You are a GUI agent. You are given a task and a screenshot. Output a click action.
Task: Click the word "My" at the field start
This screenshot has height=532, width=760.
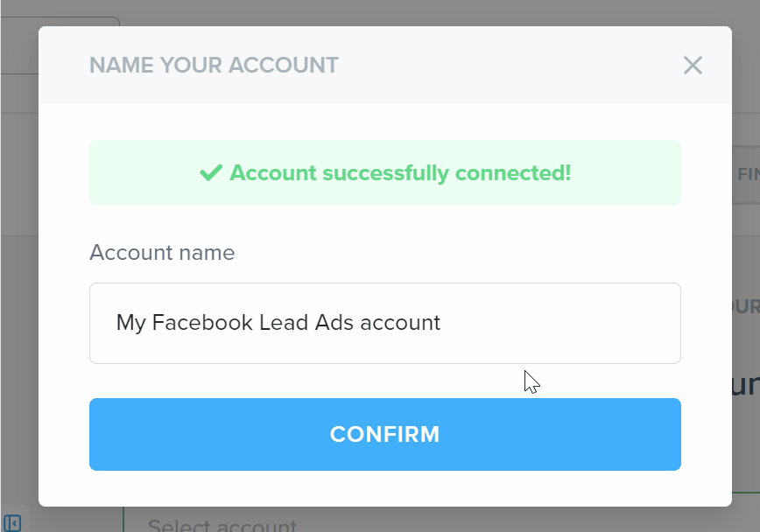[130, 323]
